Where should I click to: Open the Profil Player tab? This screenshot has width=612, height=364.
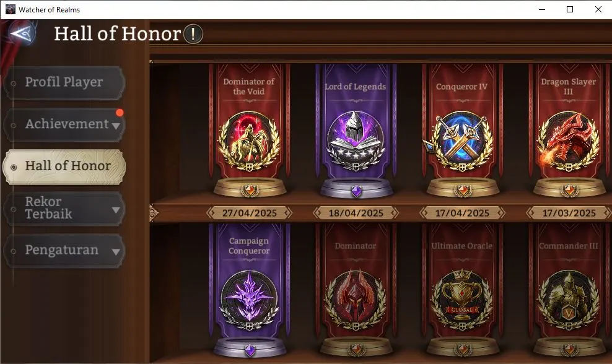tap(64, 82)
